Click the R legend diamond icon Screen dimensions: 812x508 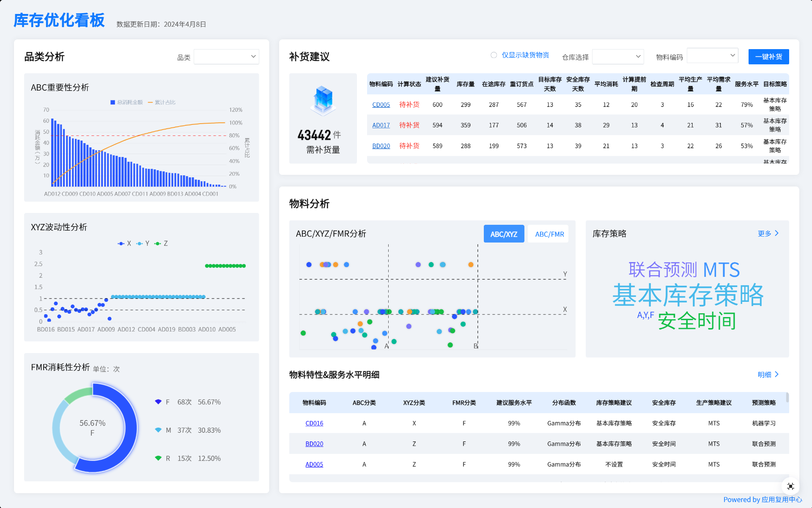coord(158,458)
